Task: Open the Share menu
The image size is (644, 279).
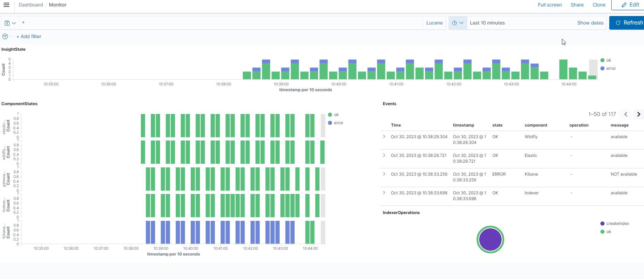Action: (x=577, y=5)
